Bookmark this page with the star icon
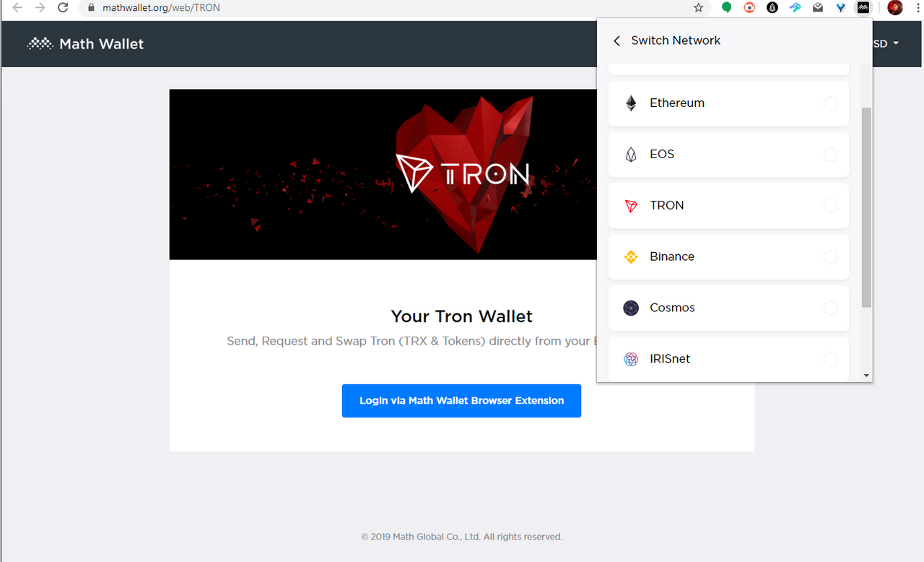924x562 pixels. (698, 8)
